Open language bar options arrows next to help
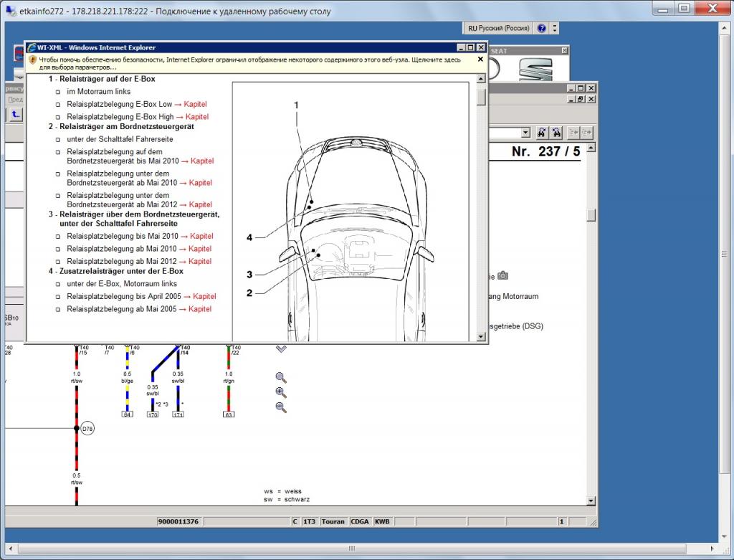Viewport: 734px width, 560px height. (x=555, y=28)
